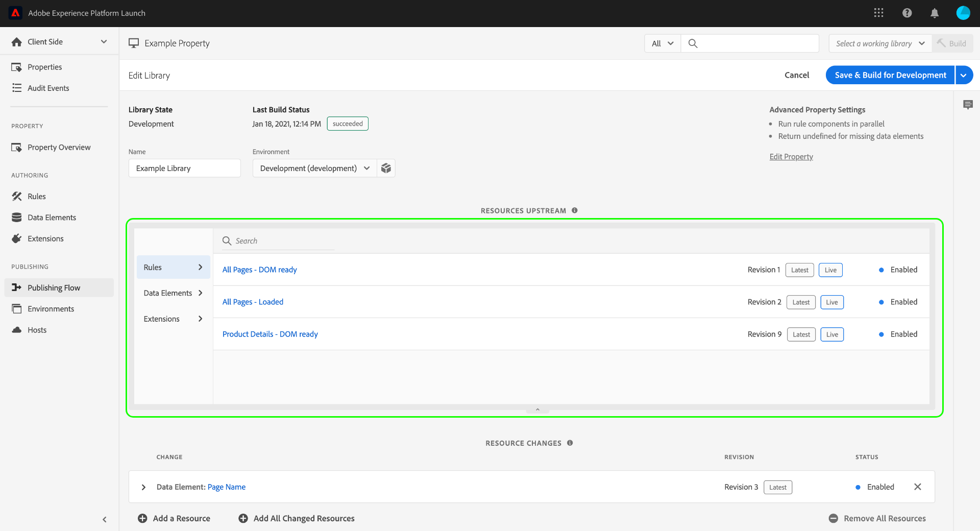Click the search icon in upstream resources

pos(227,240)
